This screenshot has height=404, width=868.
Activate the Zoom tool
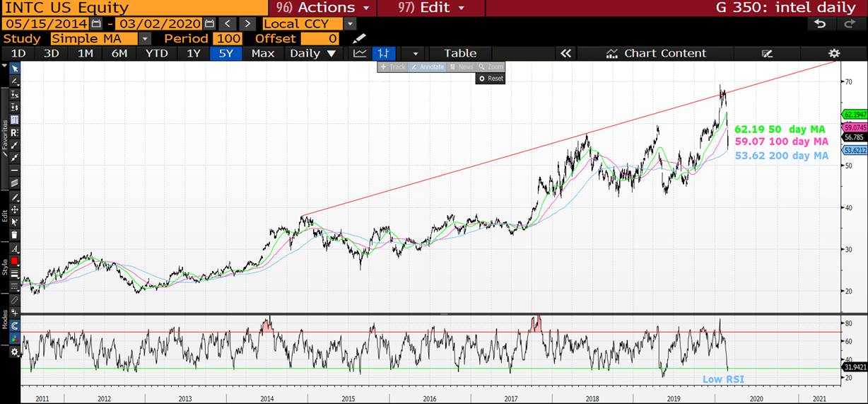click(491, 67)
